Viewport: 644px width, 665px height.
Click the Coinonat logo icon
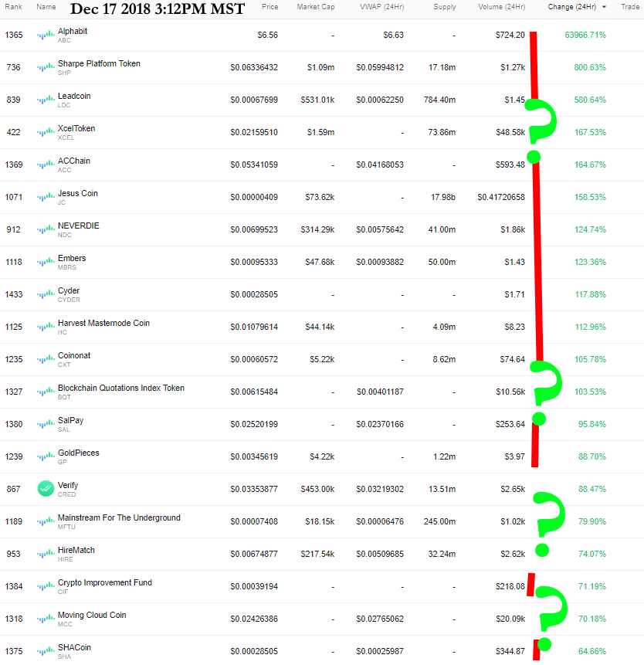pyautogui.click(x=46, y=360)
